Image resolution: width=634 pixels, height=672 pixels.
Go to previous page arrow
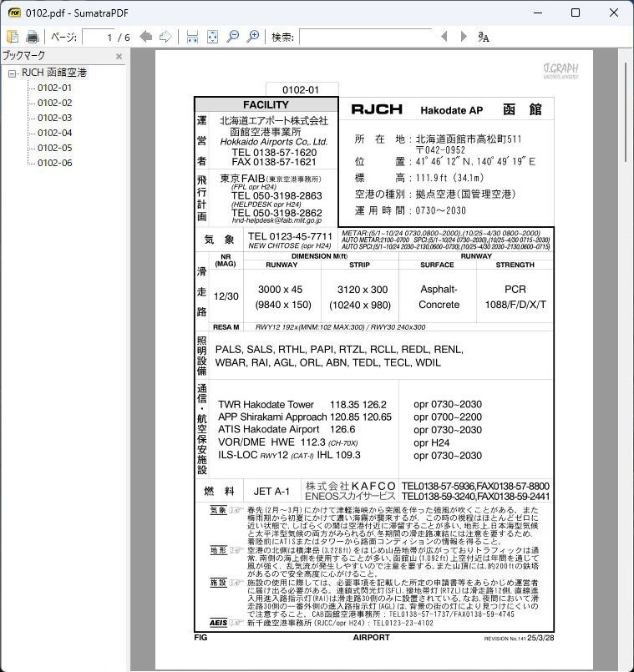click(146, 37)
